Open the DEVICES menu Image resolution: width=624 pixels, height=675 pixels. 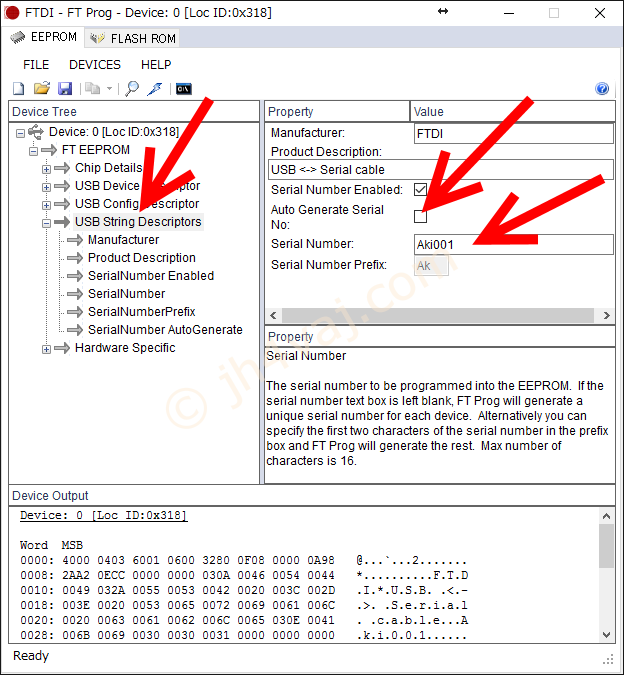pos(95,65)
